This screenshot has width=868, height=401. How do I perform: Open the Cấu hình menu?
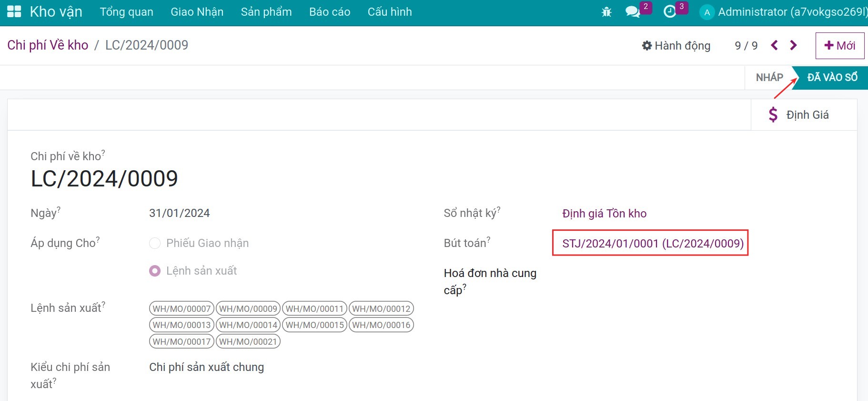[x=390, y=12]
